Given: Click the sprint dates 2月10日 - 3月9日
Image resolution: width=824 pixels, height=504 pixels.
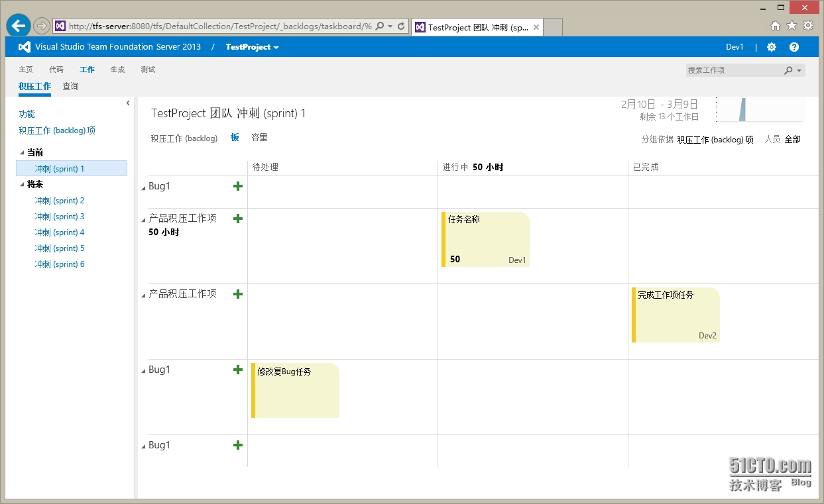Looking at the screenshot, I should (660, 105).
